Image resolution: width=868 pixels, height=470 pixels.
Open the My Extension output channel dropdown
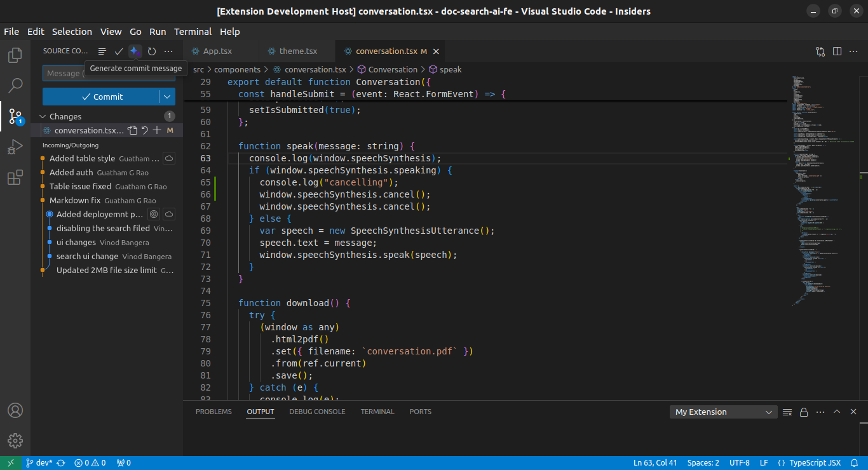[x=723, y=412]
